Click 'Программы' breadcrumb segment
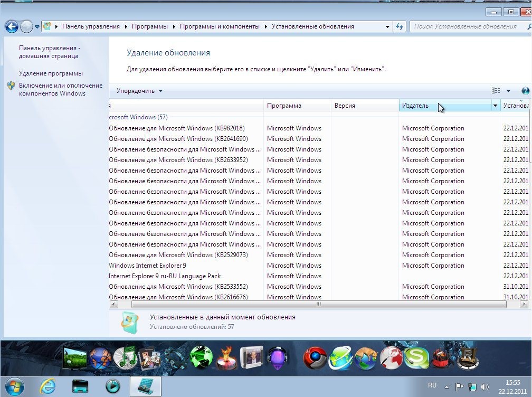The image size is (532, 397). point(150,26)
